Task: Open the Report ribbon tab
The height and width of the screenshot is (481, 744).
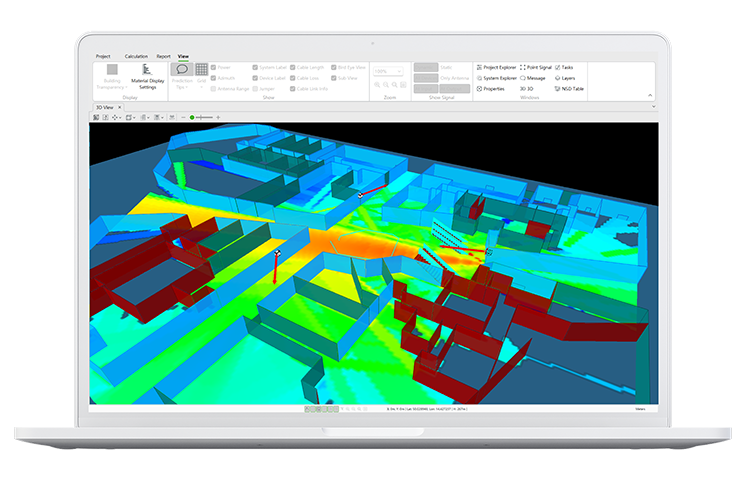Action: click(x=163, y=56)
